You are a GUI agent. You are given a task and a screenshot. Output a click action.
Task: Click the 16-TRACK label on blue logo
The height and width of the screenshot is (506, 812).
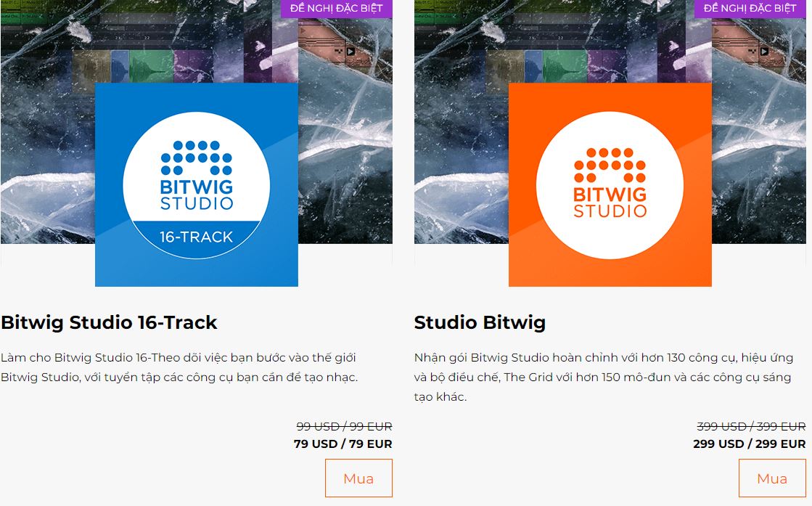click(196, 237)
